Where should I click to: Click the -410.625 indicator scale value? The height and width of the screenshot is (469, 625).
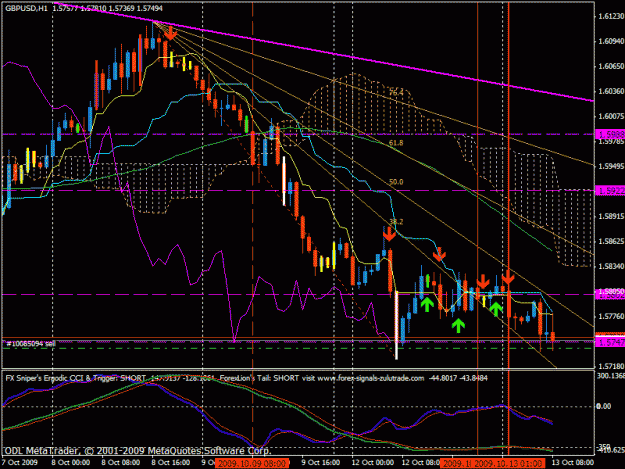click(x=610, y=450)
